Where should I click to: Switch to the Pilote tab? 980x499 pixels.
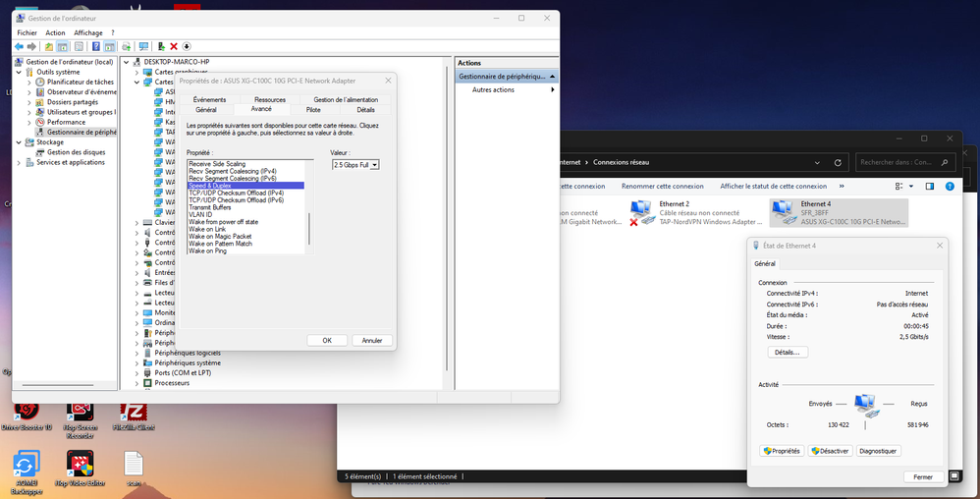click(313, 110)
